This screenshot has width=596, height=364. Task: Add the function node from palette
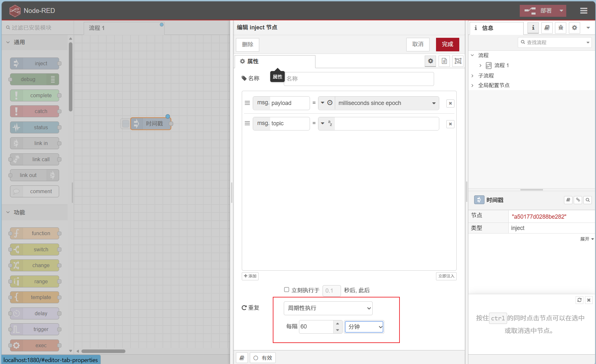[35, 234]
